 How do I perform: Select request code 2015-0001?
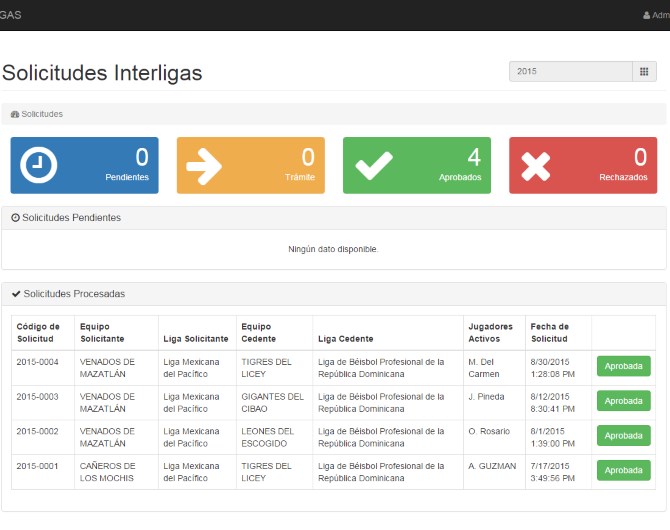pyautogui.click(x=37, y=466)
